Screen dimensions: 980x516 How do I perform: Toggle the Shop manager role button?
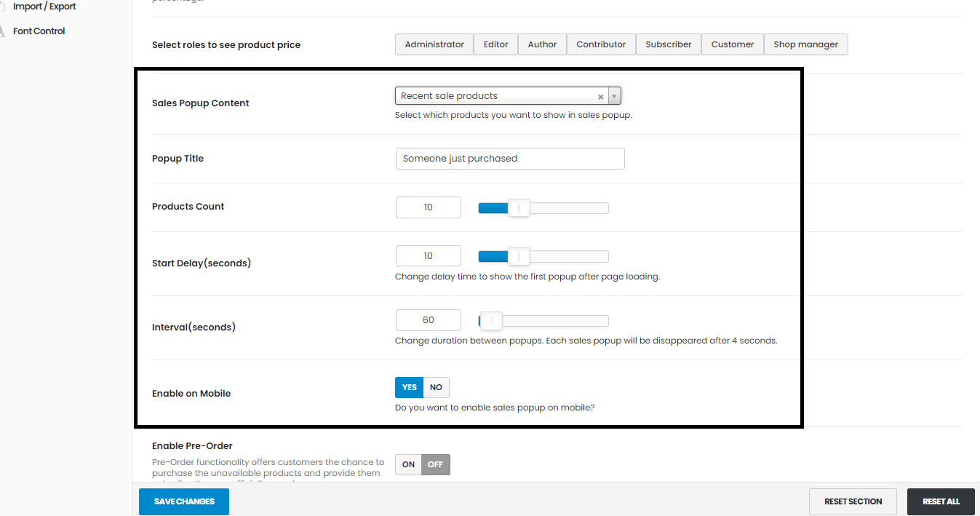pos(805,44)
